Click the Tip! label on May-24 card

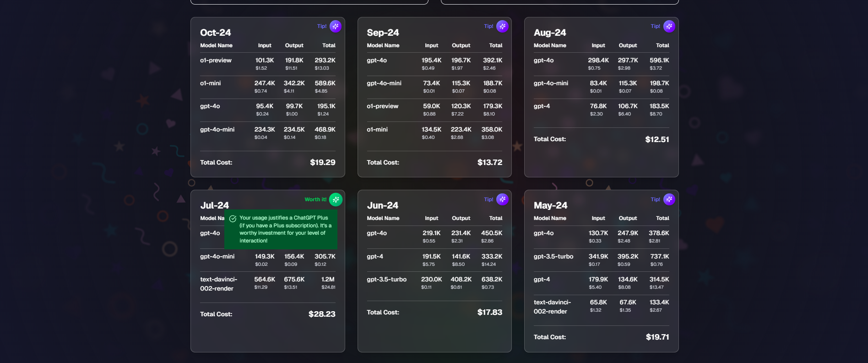tap(656, 199)
